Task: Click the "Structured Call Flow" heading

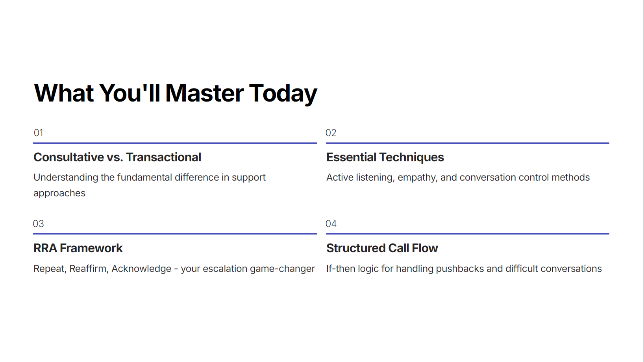Action: point(382,248)
